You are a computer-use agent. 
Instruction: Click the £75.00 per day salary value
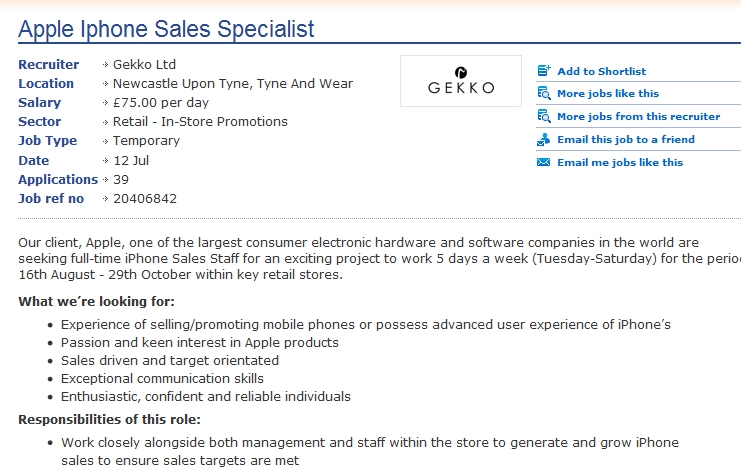(161, 103)
